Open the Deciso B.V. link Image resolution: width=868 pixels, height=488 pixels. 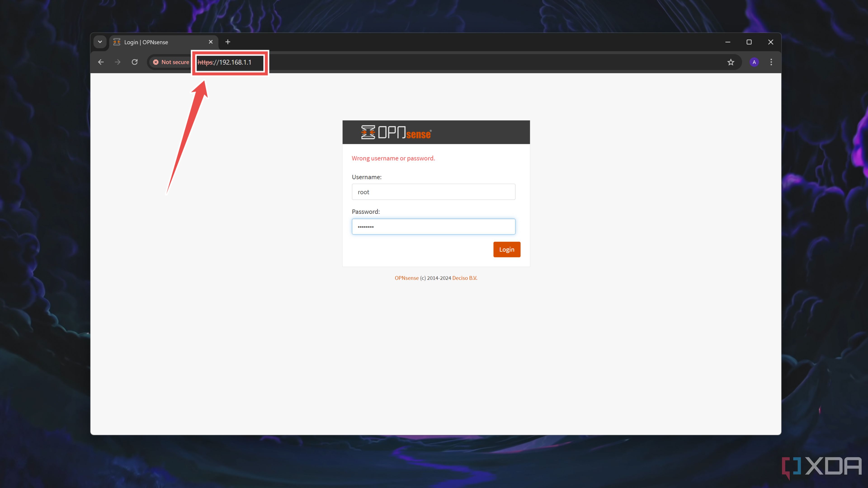[465, 278]
